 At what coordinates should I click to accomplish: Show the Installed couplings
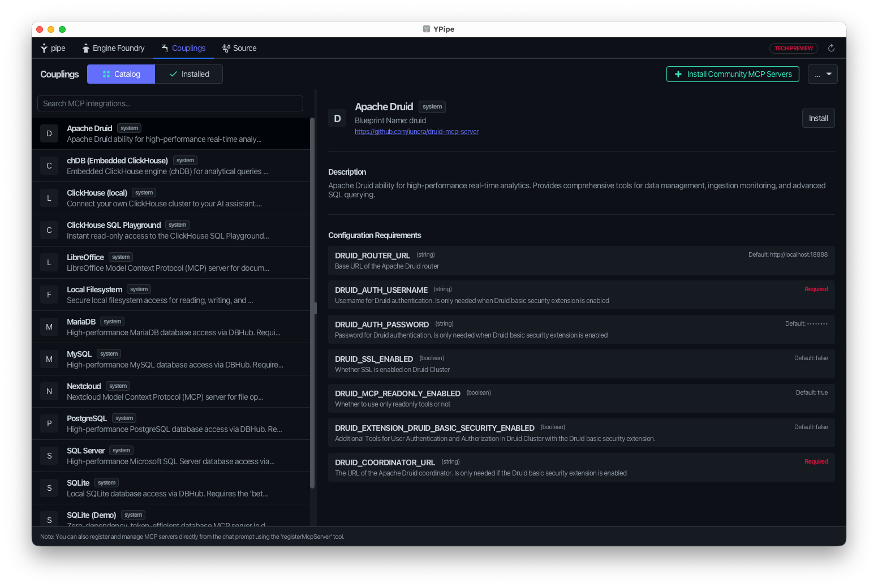pyautogui.click(x=189, y=74)
